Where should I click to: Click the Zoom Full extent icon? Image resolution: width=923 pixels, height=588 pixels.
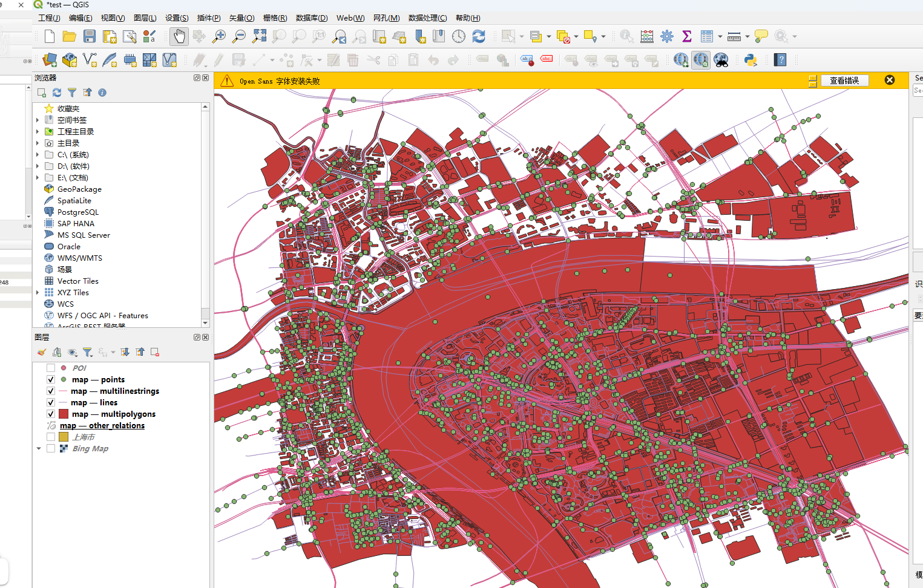pos(259,36)
